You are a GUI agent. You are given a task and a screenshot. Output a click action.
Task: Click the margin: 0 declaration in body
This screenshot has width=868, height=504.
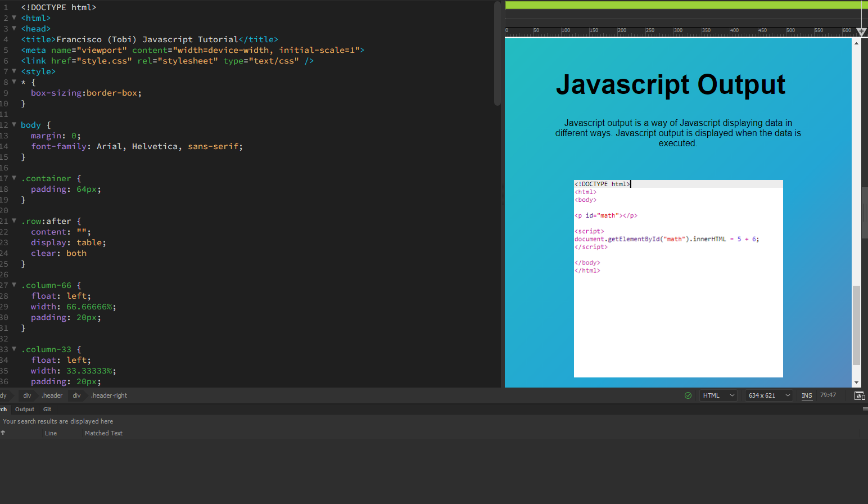coord(56,136)
